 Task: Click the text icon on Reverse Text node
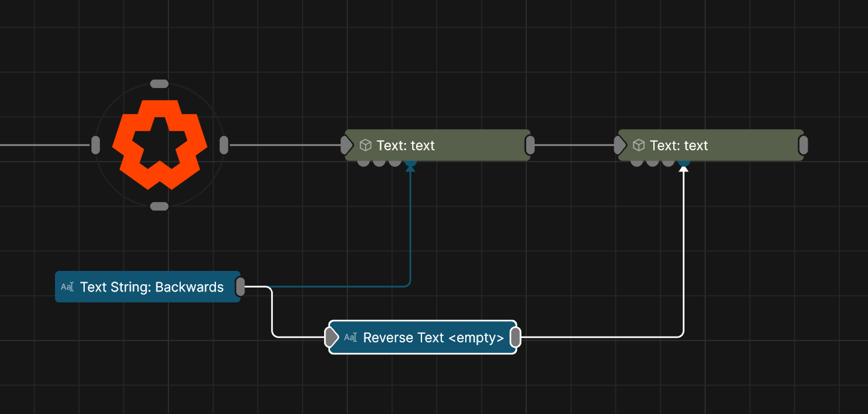point(351,338)
